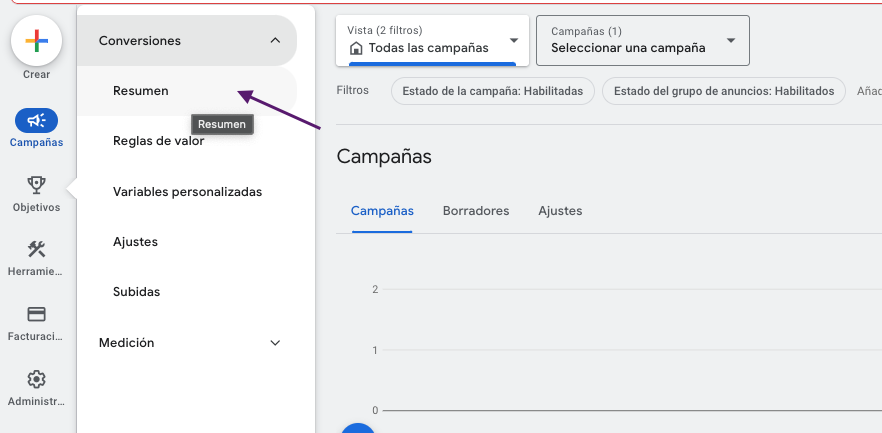Switch to the Campañas tab
The width and height of the screenshot is (882, 433).
(382, 211)
